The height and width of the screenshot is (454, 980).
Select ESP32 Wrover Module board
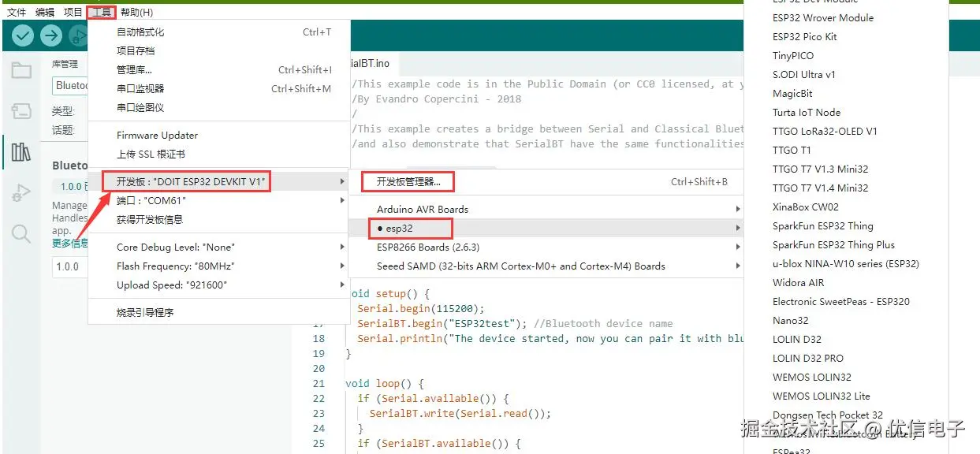click(846, 18)
